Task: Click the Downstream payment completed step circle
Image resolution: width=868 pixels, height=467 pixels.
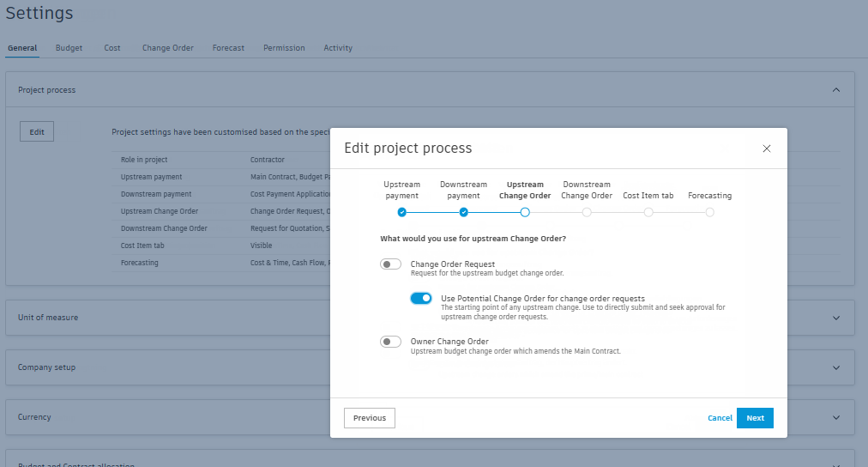Action: pos(463,212)
